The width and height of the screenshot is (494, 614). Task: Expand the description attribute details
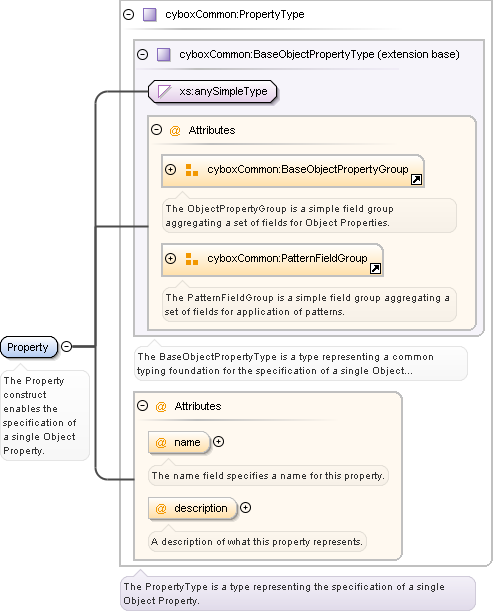[x=245, y=508]
